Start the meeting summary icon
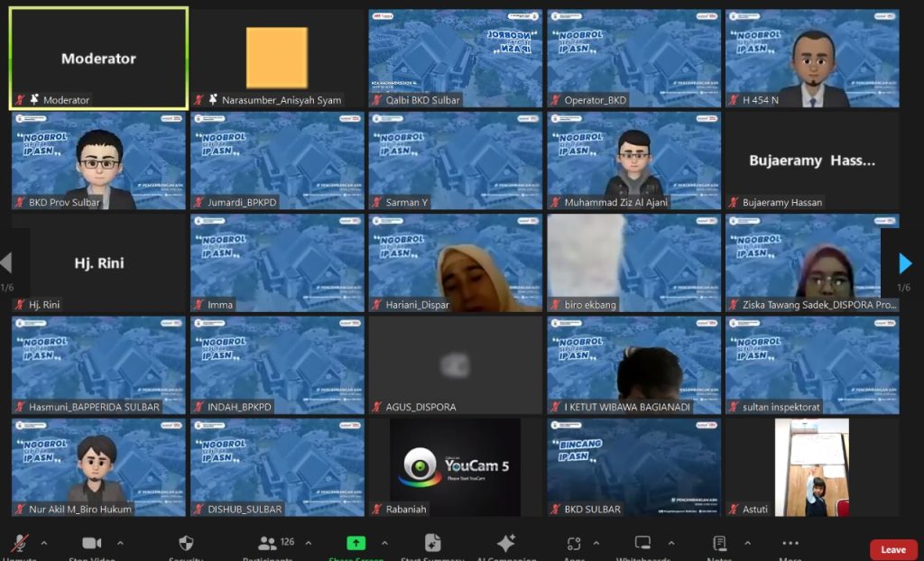This screenshot has width=924, height=561. tap(432, 543)
